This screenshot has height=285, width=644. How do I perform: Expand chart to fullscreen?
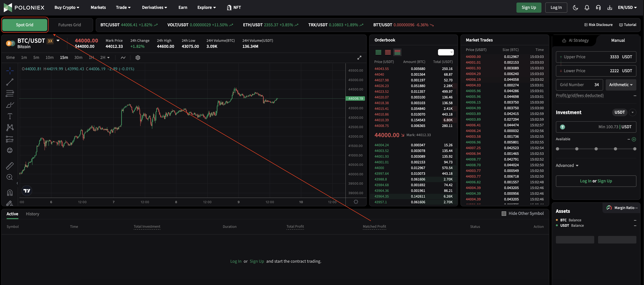(359, 58)
